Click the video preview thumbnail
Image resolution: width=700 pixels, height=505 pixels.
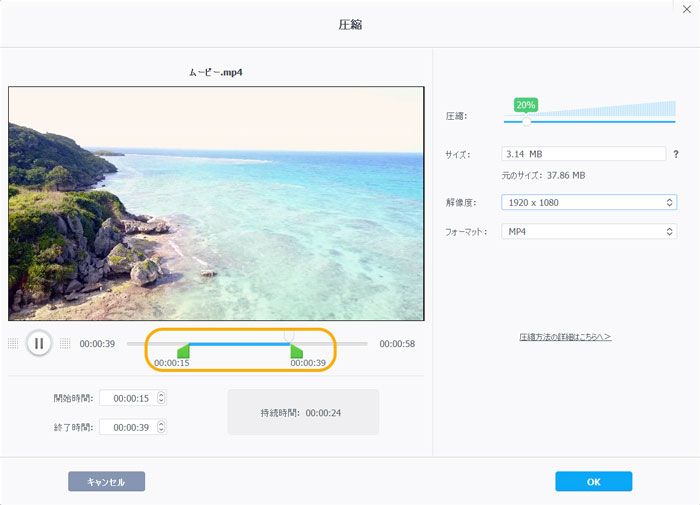coord(216,204)
